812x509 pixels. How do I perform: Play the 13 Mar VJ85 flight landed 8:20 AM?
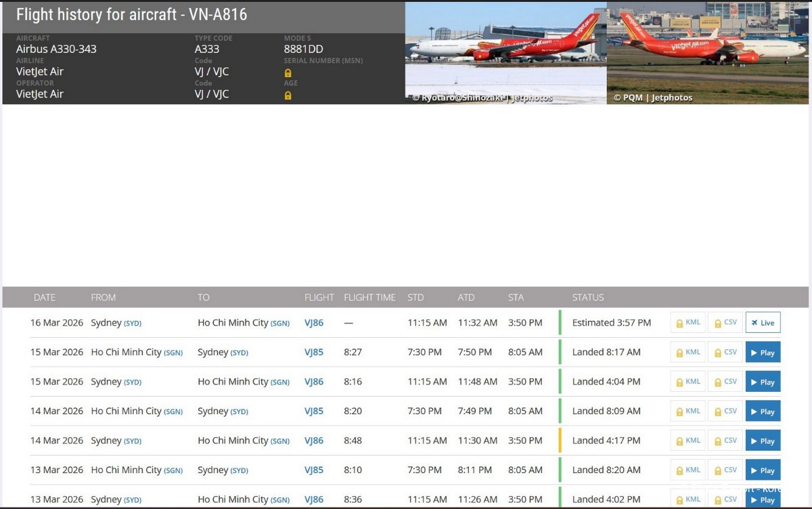click(x=763, y=470)
